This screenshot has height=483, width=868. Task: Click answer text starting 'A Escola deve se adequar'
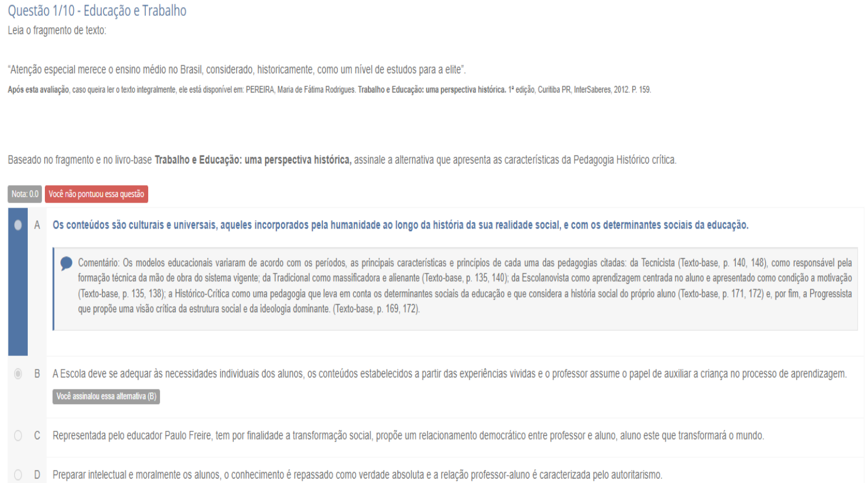point(449,373)
